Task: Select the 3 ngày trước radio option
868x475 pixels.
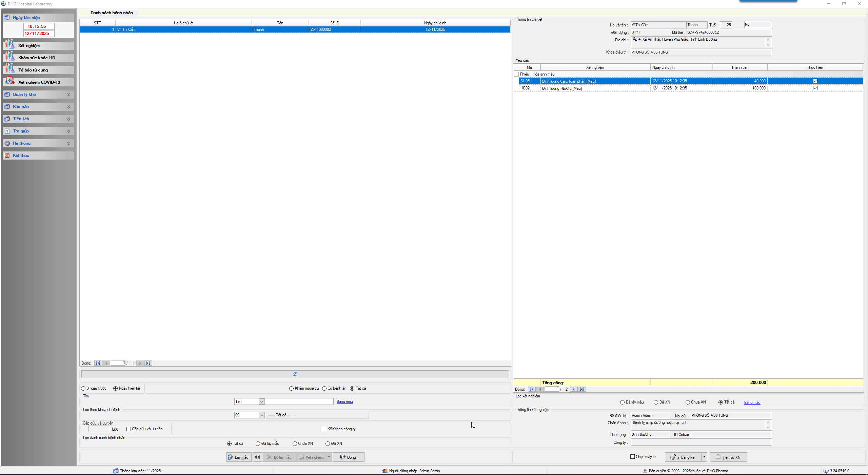Action: [x=83, y=388]
